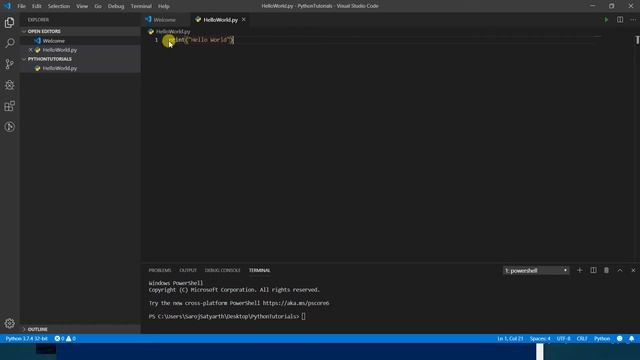
Task: Open the Search view in activity bar
Action: [x=9, y=43]
